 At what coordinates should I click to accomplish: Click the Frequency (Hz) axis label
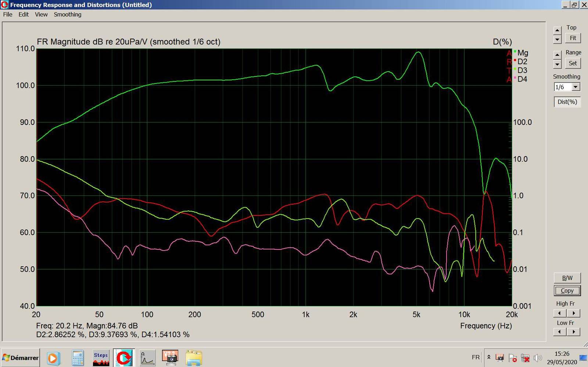(x=486, y=326)
